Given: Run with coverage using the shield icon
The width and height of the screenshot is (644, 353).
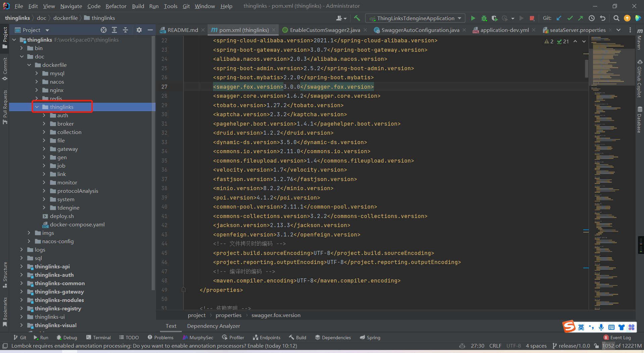Looking at the screenshot, I should tap(494, 18).
